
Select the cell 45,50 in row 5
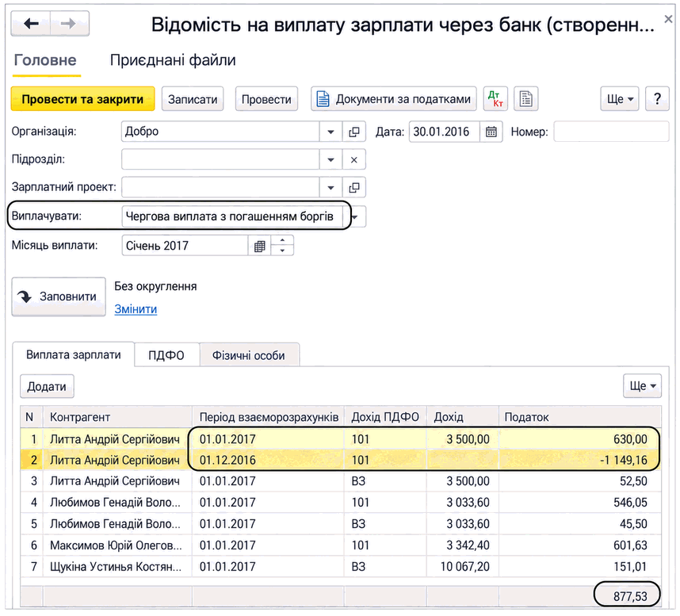pyautogui.click(x=580, y=524)
